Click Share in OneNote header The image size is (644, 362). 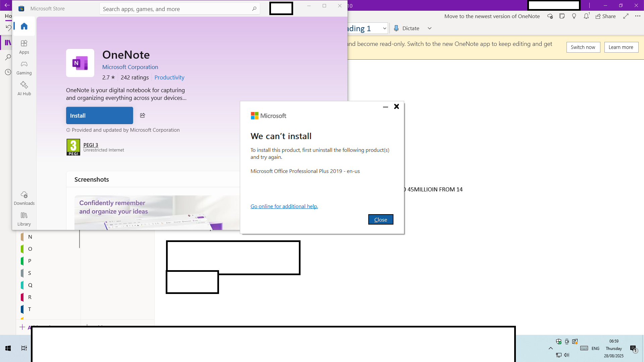pyautogui.click(x=606, y=16)
